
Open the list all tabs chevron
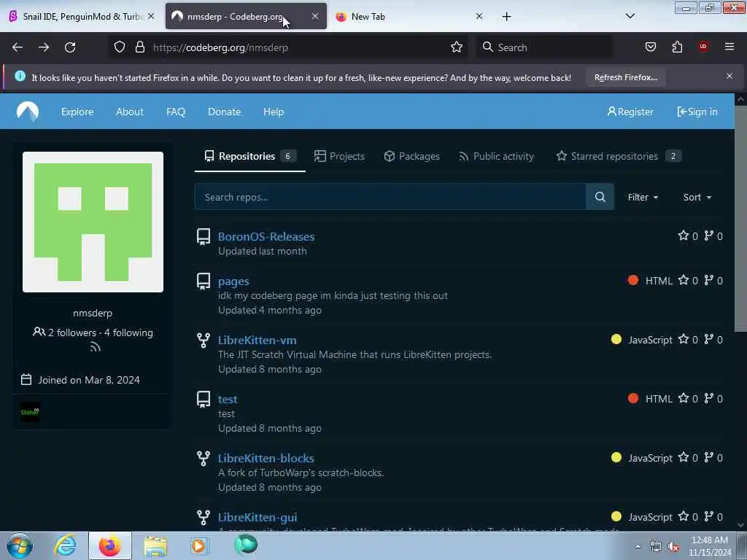point(630,16)
